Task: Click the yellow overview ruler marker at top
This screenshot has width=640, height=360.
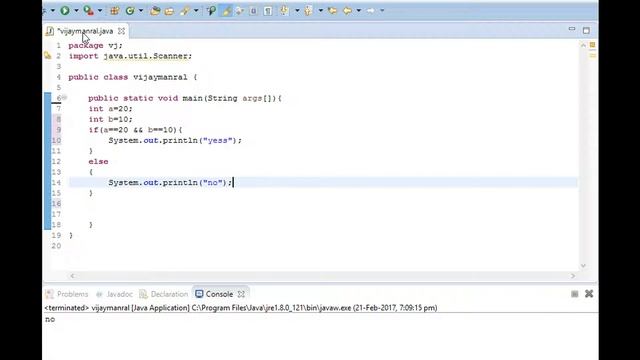Action: [592, 44]
